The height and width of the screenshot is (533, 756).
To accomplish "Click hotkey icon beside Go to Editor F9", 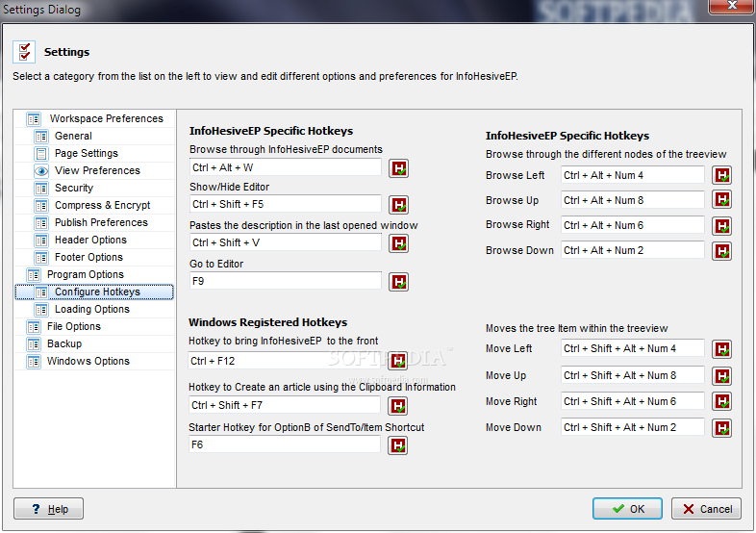I will [x=399, y=282].
